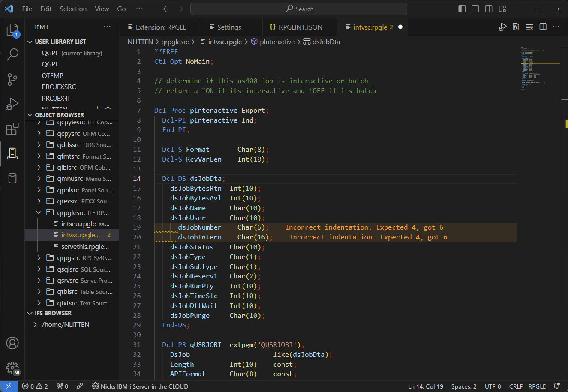Click the RPGLE language mode button

click(537, 386)
